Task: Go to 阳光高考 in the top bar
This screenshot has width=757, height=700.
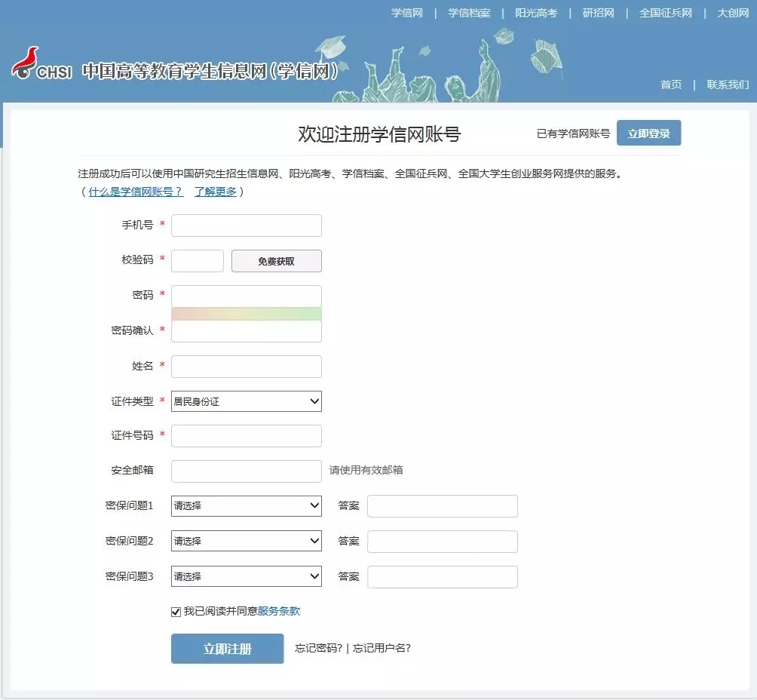Action: [x=536, y=13]
